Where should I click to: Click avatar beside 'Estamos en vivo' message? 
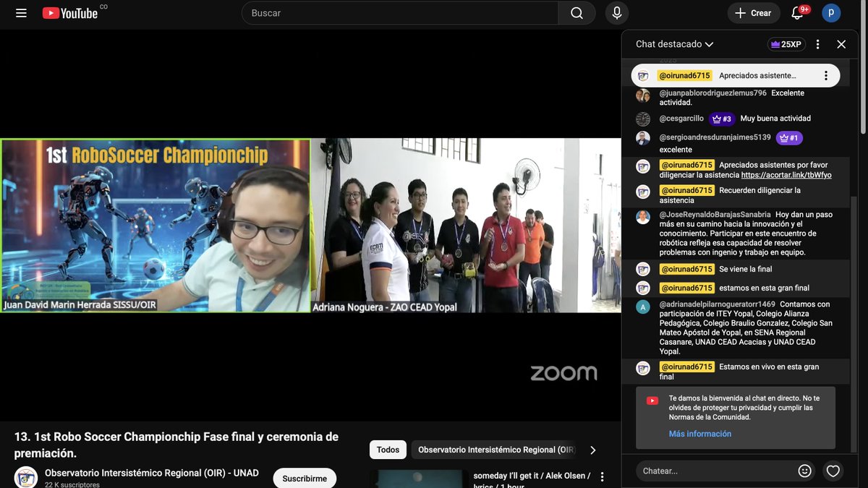click(643, 368)
